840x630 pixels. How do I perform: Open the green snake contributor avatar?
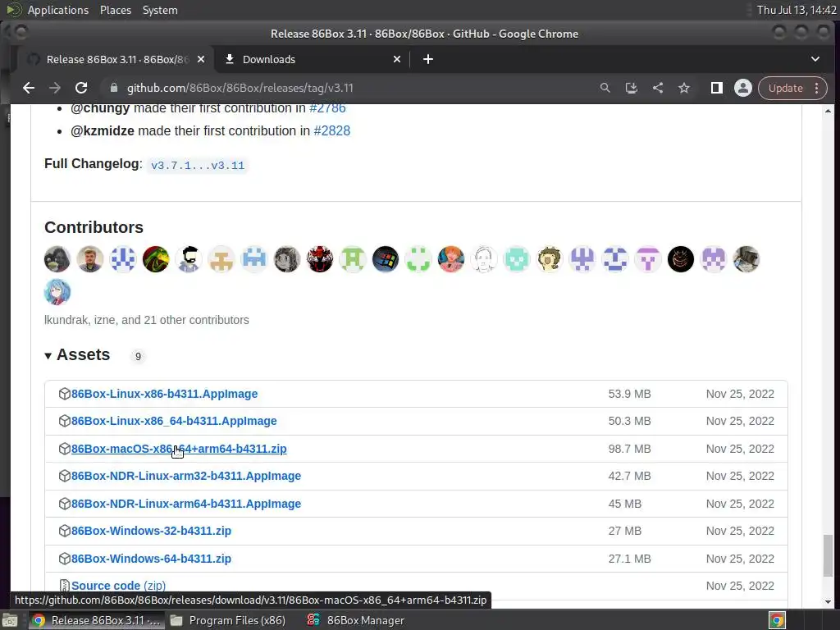[156, 259]
